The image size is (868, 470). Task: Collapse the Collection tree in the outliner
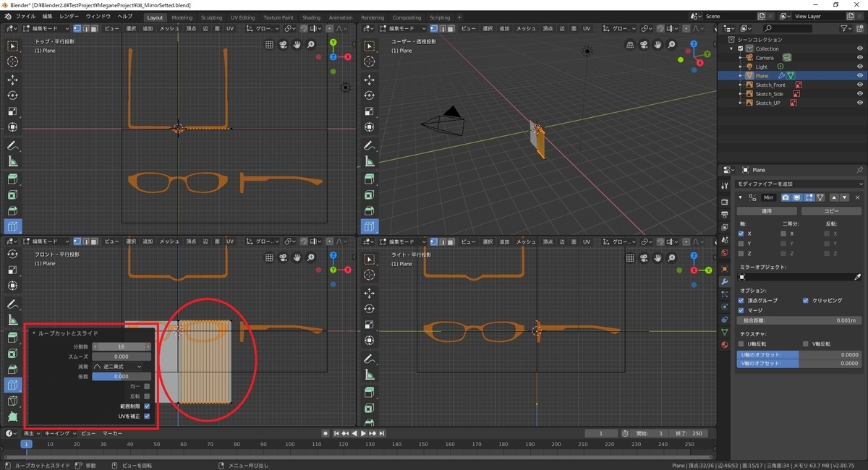point(732,48)
